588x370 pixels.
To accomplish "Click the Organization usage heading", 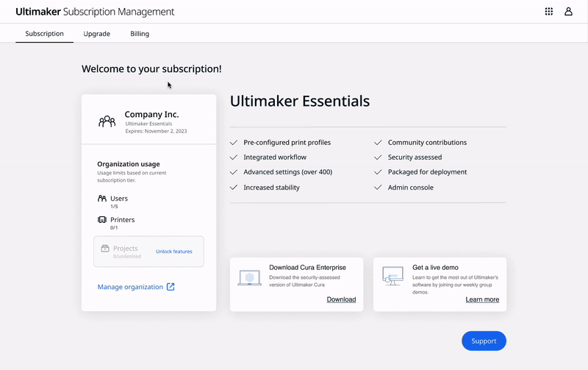I will pyautogui.click(x=128, y=164).
